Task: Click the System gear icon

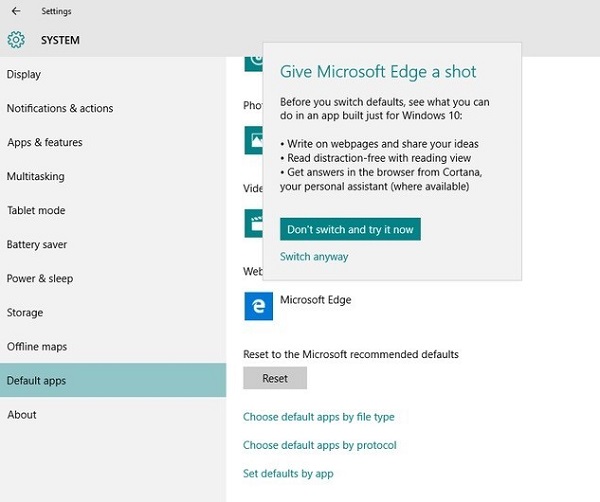Action: click(16, 40)
